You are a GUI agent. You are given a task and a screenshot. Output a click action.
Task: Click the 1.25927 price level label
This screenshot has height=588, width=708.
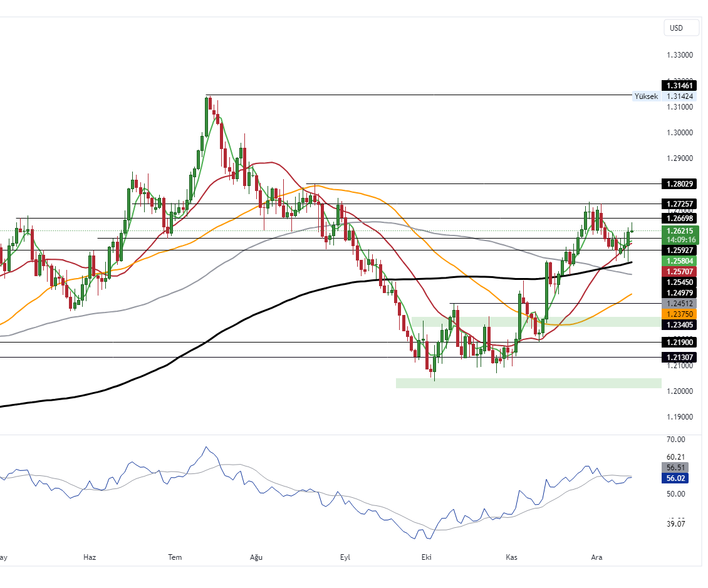click(679, 250)
